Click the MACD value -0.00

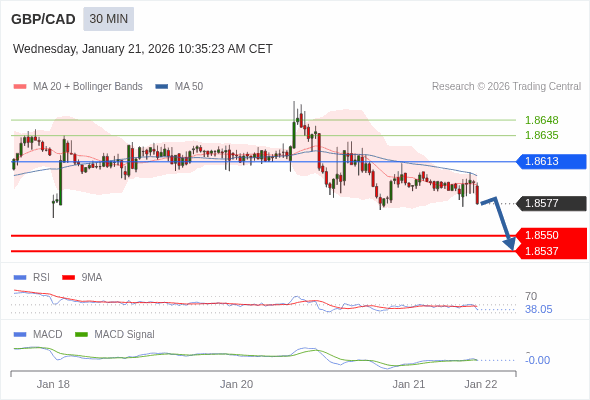[x=537, y=360]
